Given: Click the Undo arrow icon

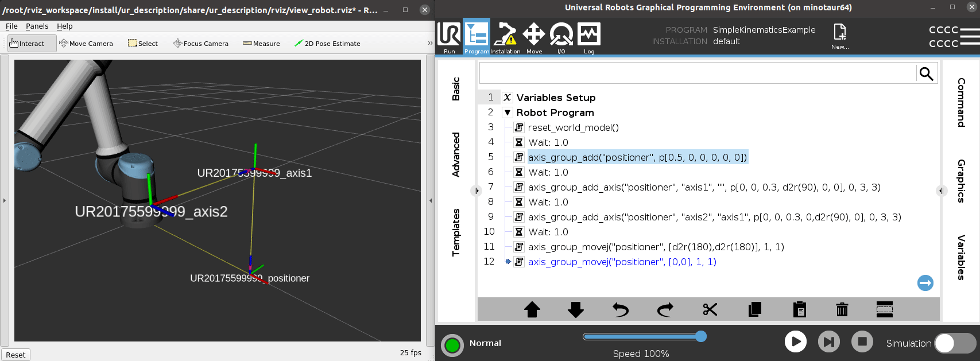Looking at the screenshot, I should coord(621,310).
